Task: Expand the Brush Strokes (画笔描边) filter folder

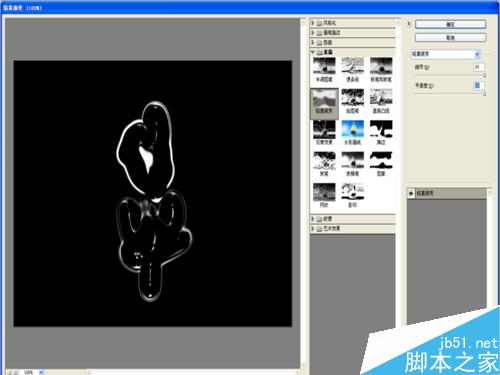Action: pyautogui.click(x=313, y=32)
